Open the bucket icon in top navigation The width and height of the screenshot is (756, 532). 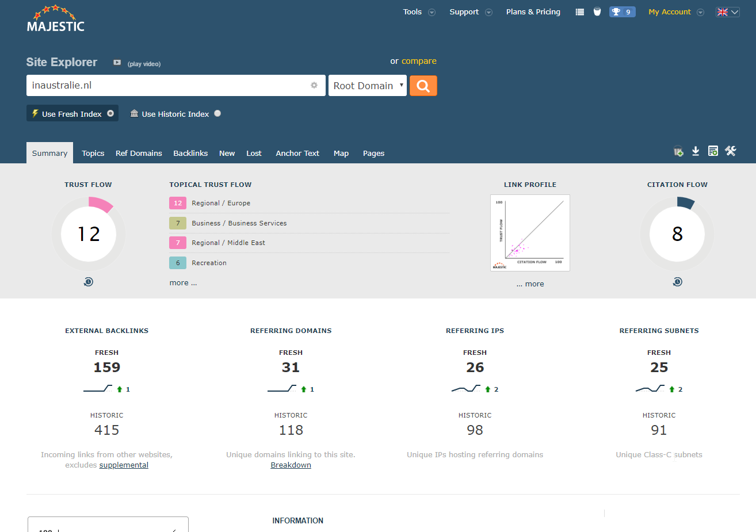[597, 12]
